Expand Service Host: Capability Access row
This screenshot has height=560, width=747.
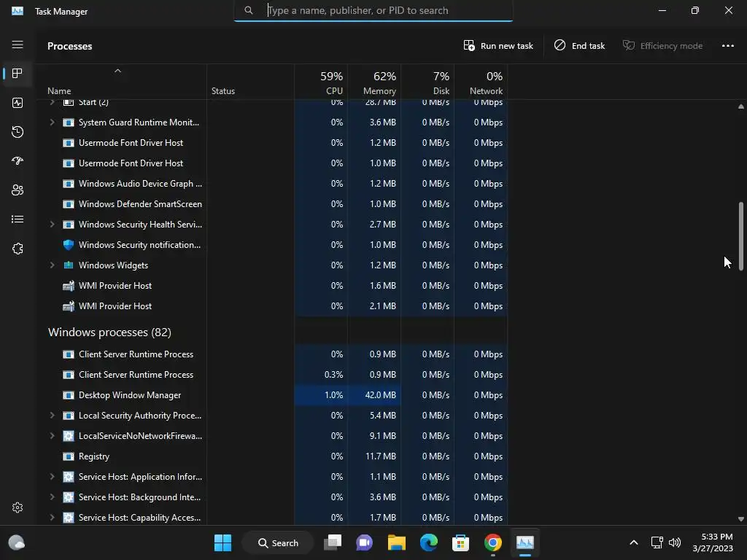point(52,517)
